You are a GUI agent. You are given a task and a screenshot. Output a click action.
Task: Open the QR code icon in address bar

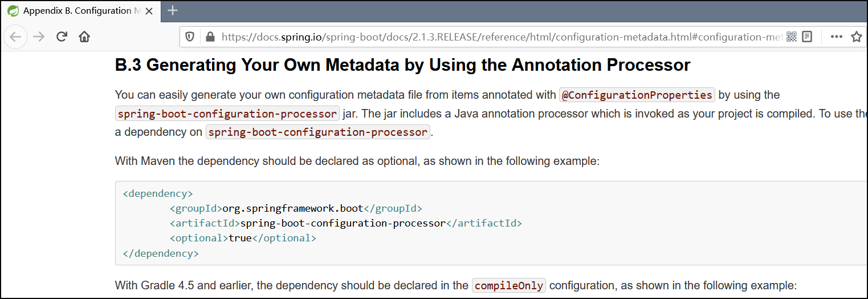coord(791,37)
